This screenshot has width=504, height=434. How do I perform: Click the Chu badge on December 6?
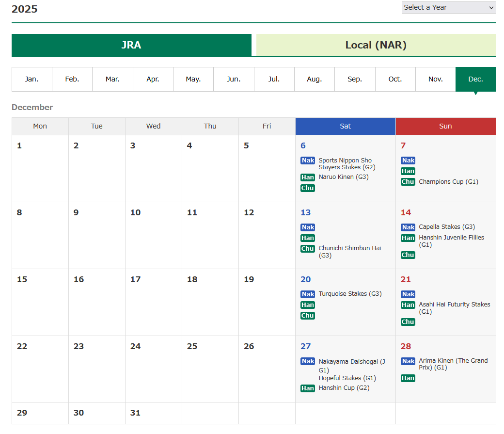(x=308, y=188)
